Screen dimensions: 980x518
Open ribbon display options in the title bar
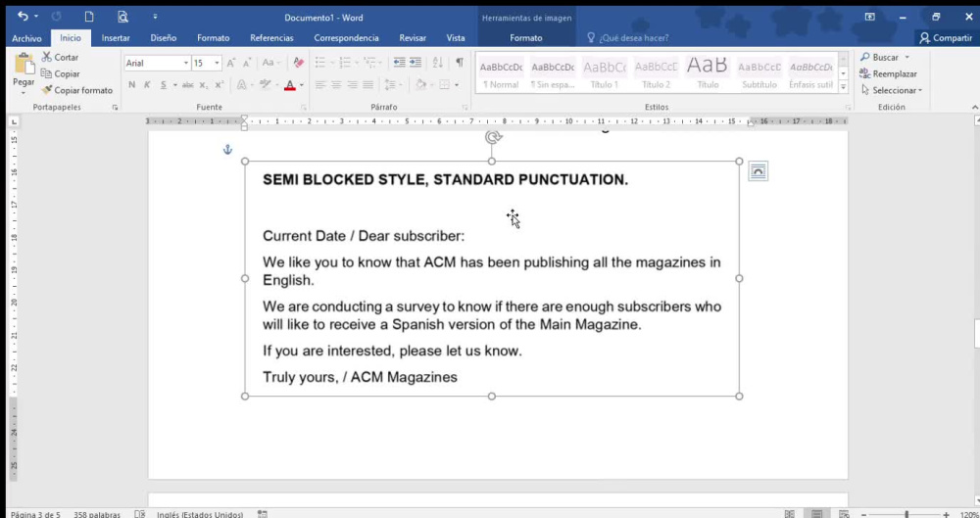[x=869, y=17]
